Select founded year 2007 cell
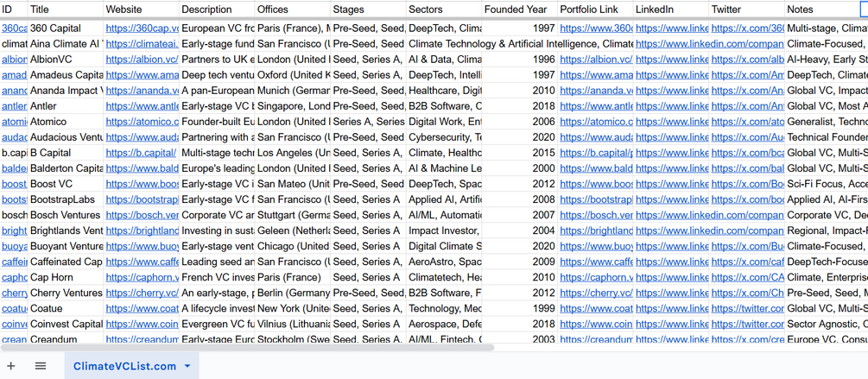 click(519, 215)
